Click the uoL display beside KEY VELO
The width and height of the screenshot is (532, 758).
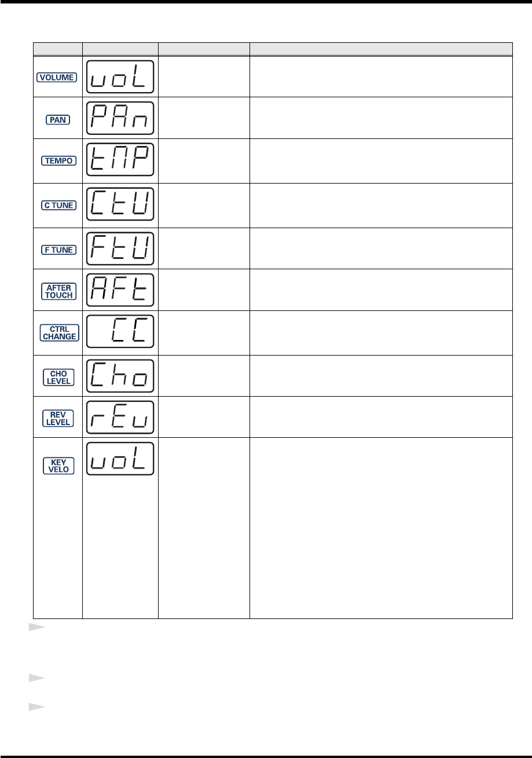[120, 459]
